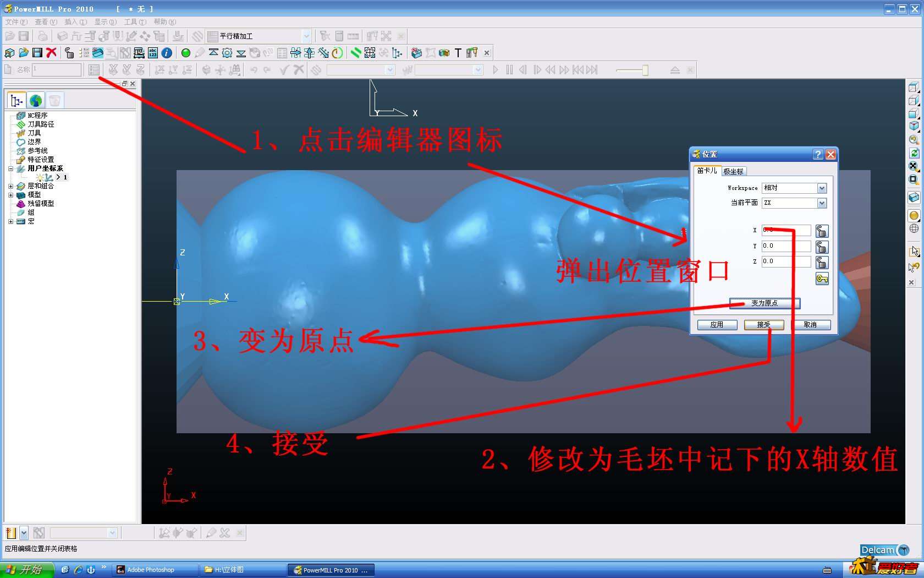Click the 变为原点 button
This screenshot has height=578, width=924.
[x=765, y=303]
